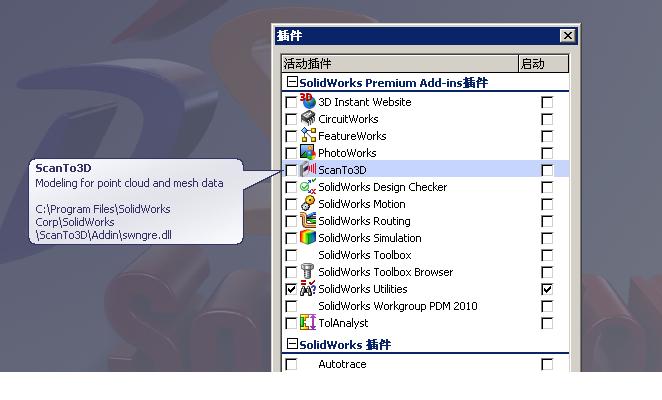662x400 pixels.
Task: Click the SolidWorks Toolbox Browser bolt icon
Action: [x=308, y=272]
